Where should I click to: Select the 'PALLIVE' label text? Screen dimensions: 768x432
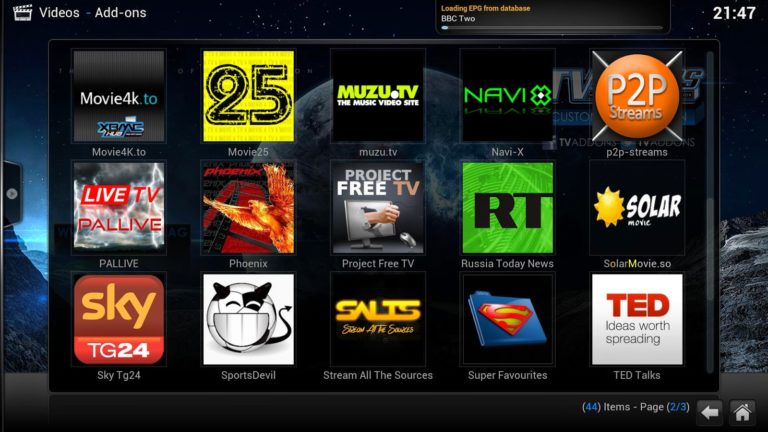119,264
